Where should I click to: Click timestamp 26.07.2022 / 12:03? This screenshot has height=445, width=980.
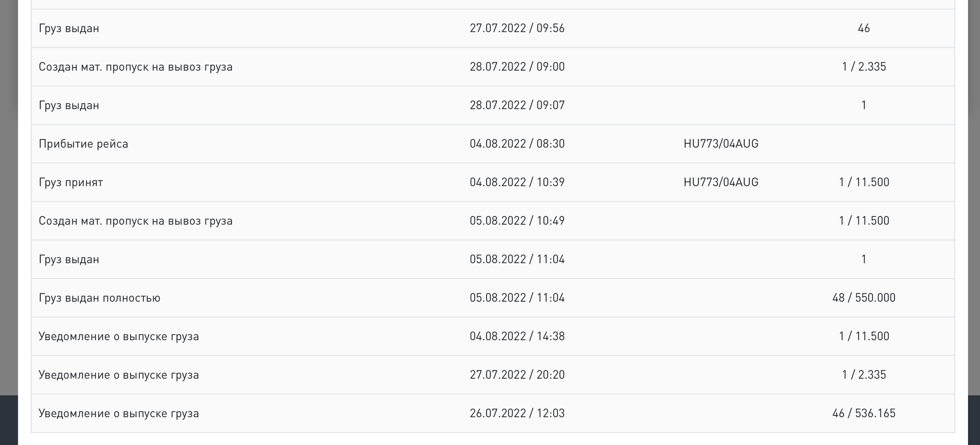coord(517,413)
